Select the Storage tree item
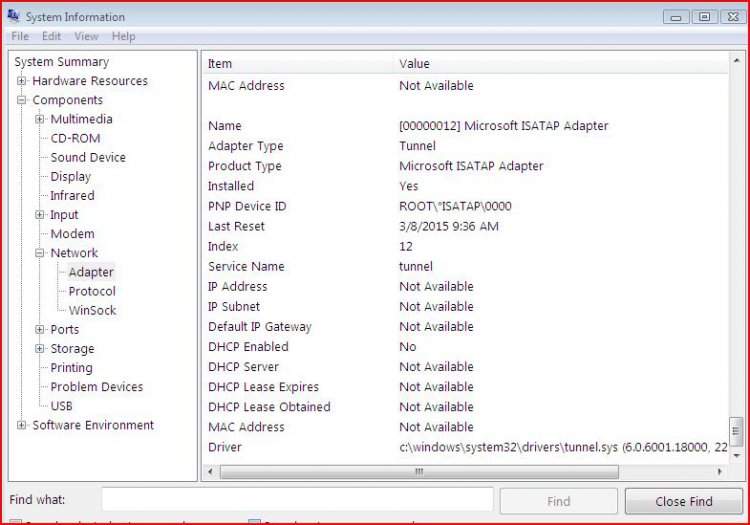The height and width of the screenshot is (525, 750). coord(72,349)
